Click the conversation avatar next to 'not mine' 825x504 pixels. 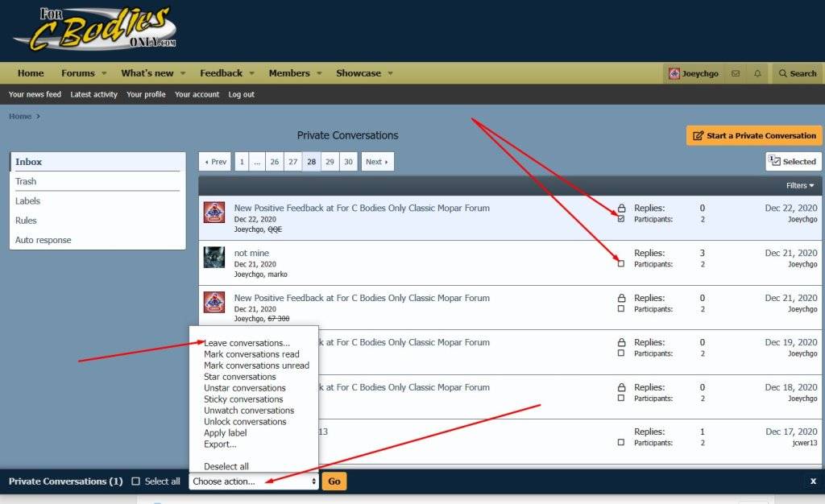[x=214, y=258]
